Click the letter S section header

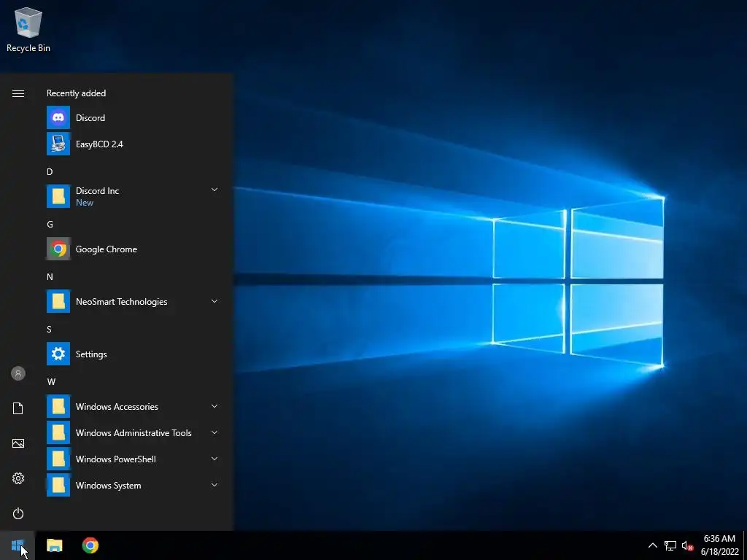(49, 329)
